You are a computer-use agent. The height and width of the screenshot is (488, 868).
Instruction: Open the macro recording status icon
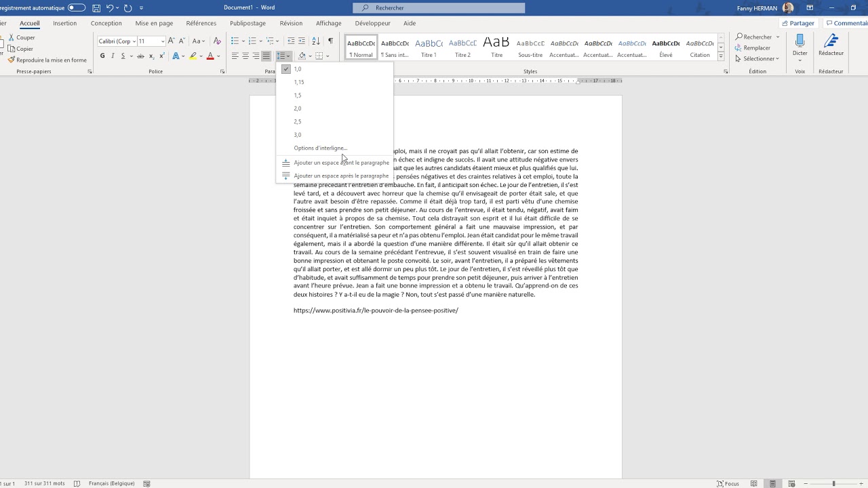(146, 483)
